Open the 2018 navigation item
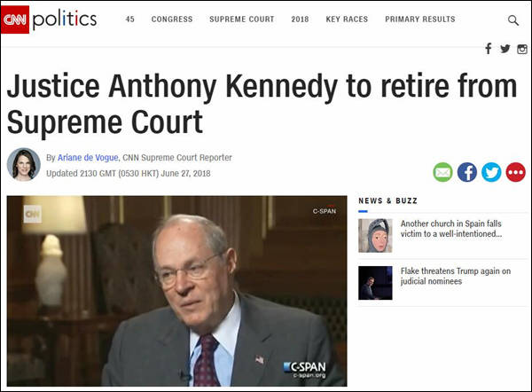 tap(300, 20)
